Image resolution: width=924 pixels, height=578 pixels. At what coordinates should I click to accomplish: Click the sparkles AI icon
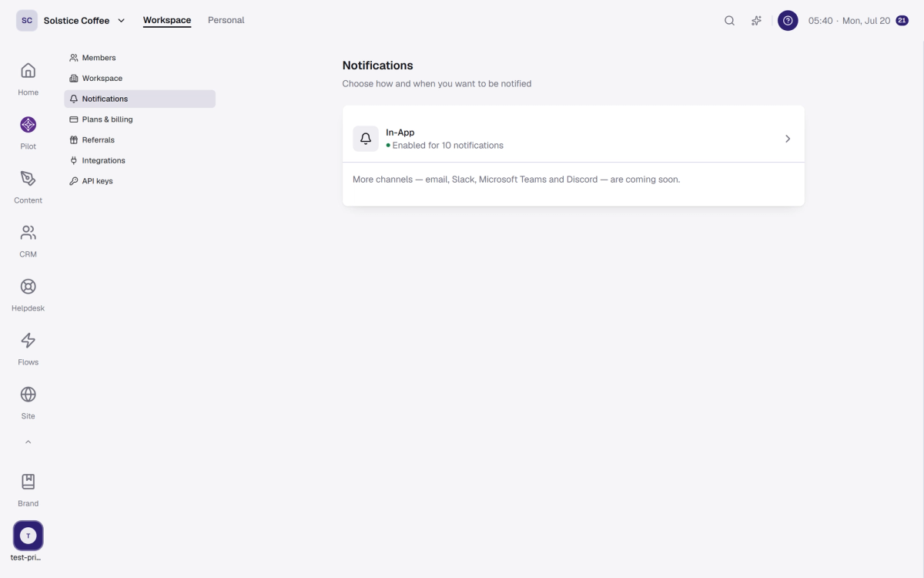coord(757,21)
